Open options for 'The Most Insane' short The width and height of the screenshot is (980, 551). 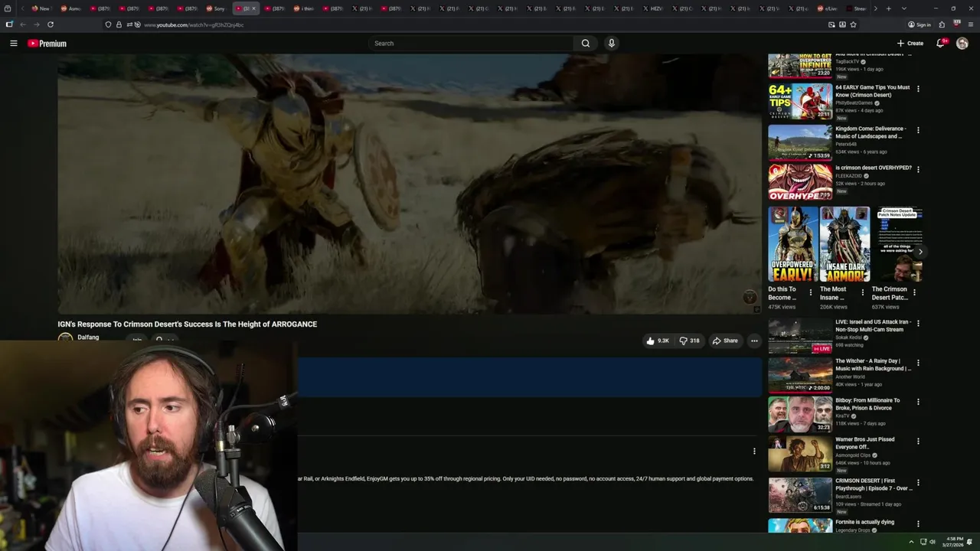point(862,292)
